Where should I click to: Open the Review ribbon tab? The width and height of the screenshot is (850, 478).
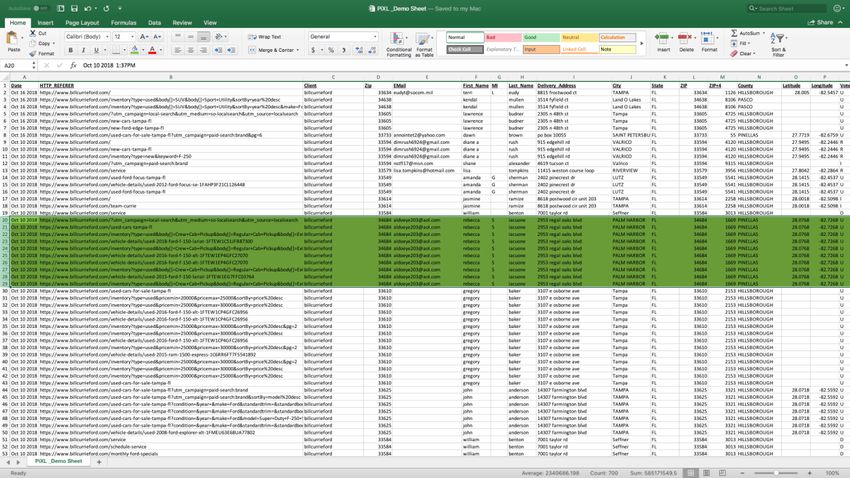(x=182, y=23)
